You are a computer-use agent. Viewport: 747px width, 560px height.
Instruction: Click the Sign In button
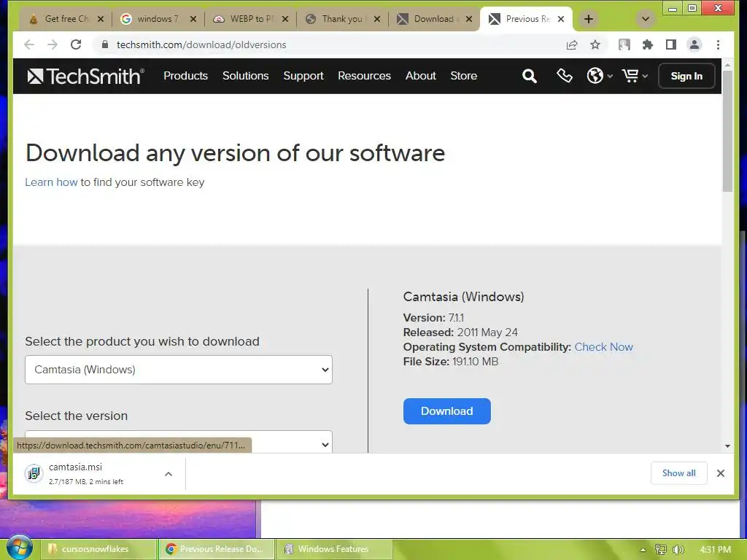pos(686,76)
